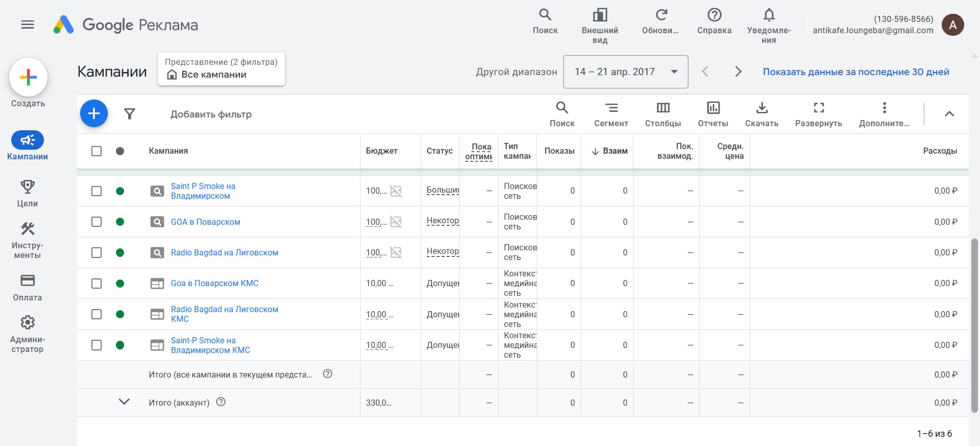This screenshot has height=446, width=980.
Task: Toggle the select-all campaigns checkbox
Action: point(97,151)
